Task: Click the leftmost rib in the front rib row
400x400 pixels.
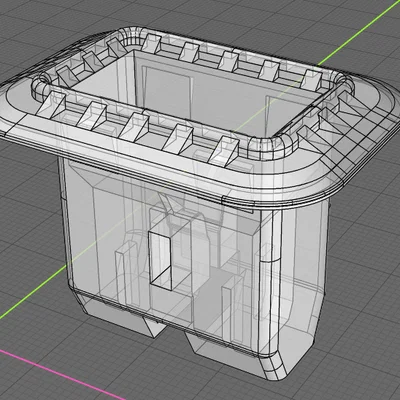Action: pyautogui.click(x=52, y=104)
